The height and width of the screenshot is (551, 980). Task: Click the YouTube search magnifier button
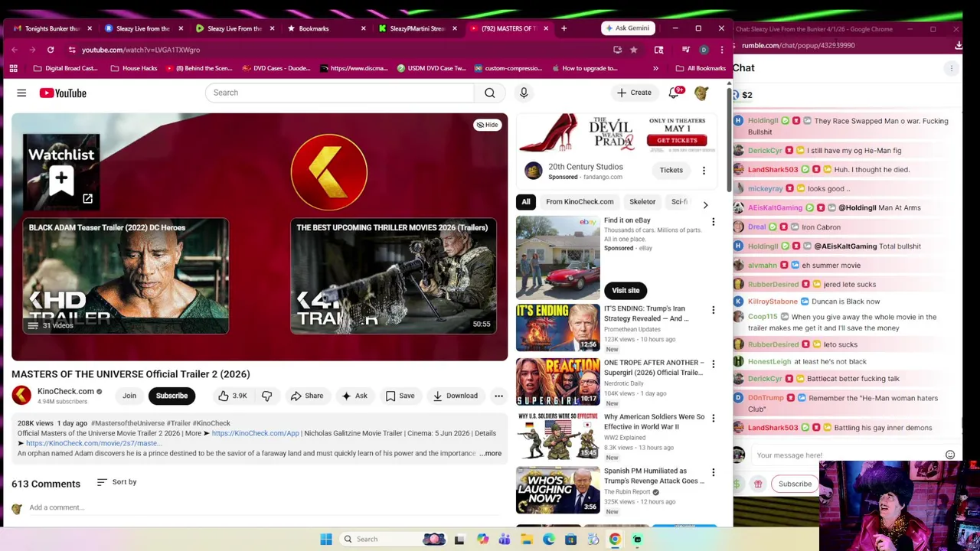click(489, 93)
